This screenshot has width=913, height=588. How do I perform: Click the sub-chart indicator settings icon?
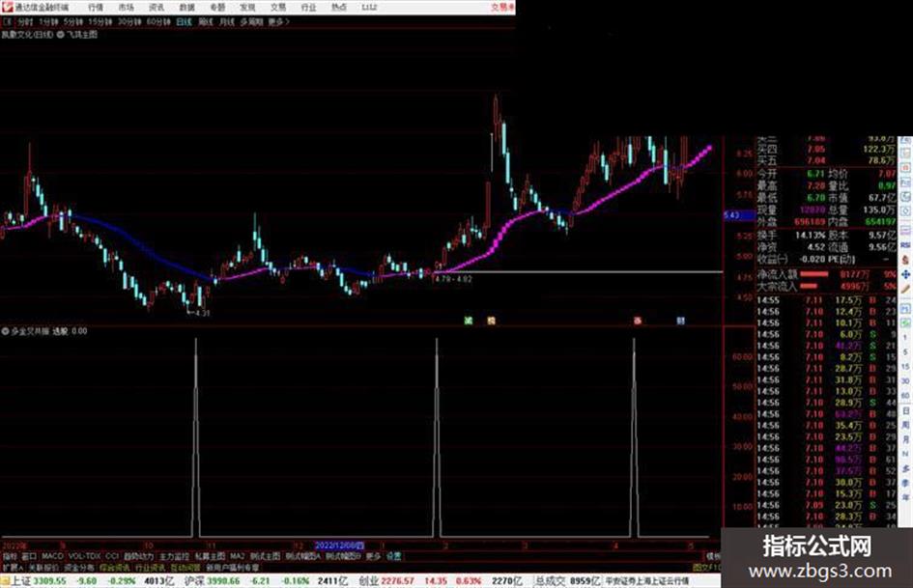(5, 331)
